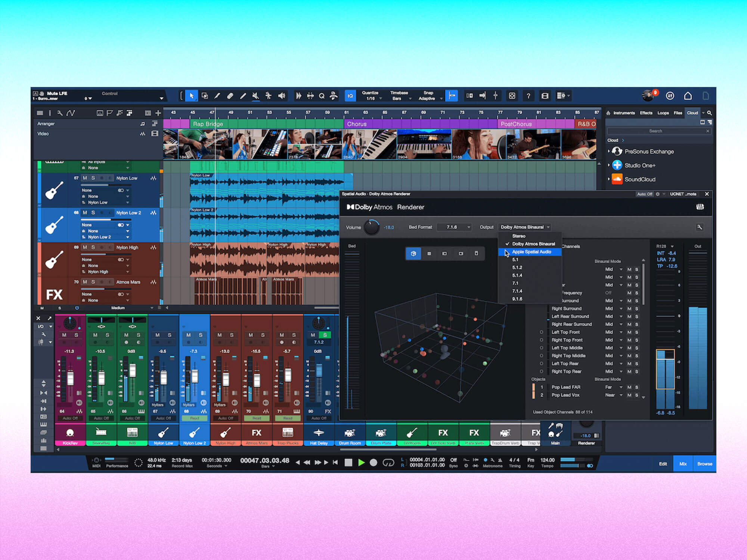Select the 3D cube view in Renderer

point(413,253)
